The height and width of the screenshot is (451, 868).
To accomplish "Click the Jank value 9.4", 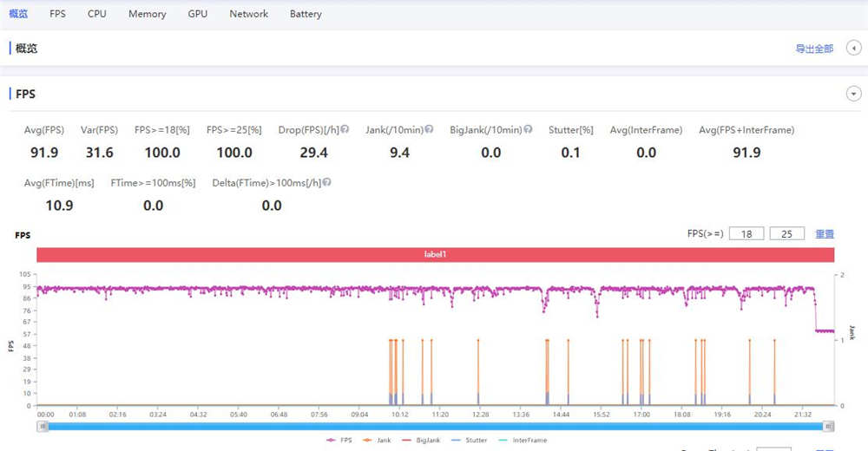I will (399, 153).
